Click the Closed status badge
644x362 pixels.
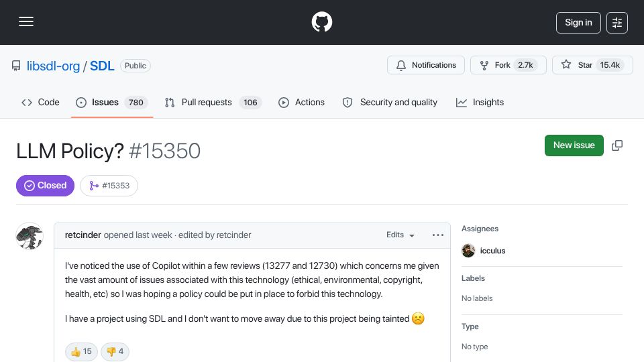45,186
